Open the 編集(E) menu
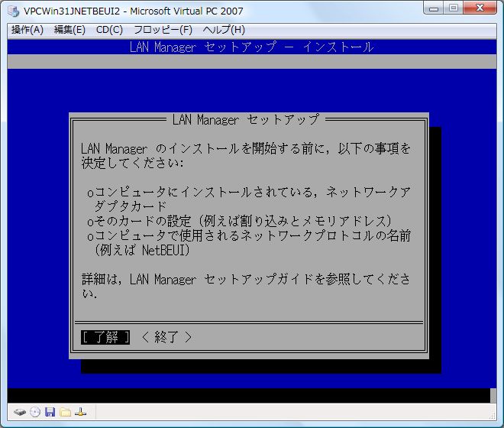Viewport: 504px width, 428px height. point(69,30)
